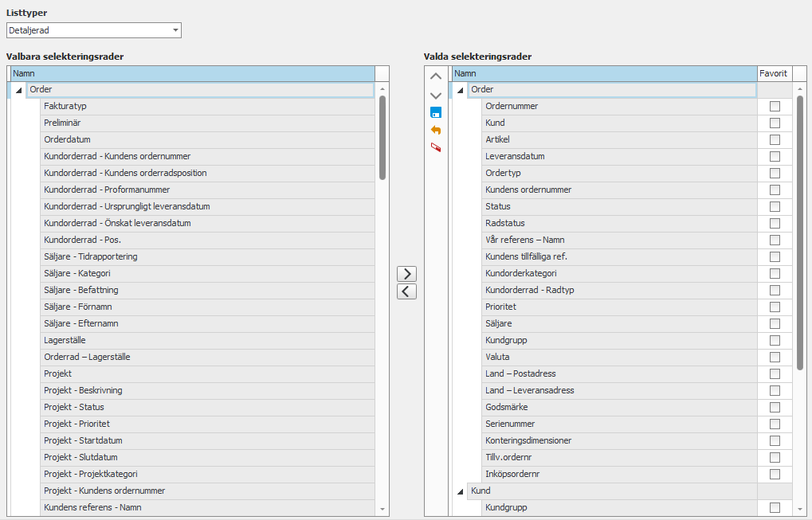The height and width of the screenshot is (520, 812).
Task: Click the move up arrow icon
Action: pos(435,76)
